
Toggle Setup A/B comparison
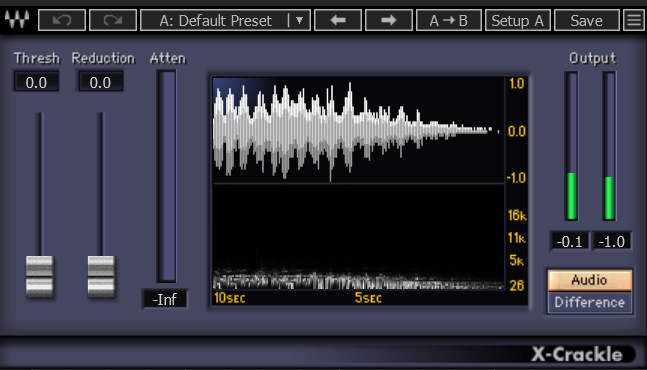[x=517, y=20]
